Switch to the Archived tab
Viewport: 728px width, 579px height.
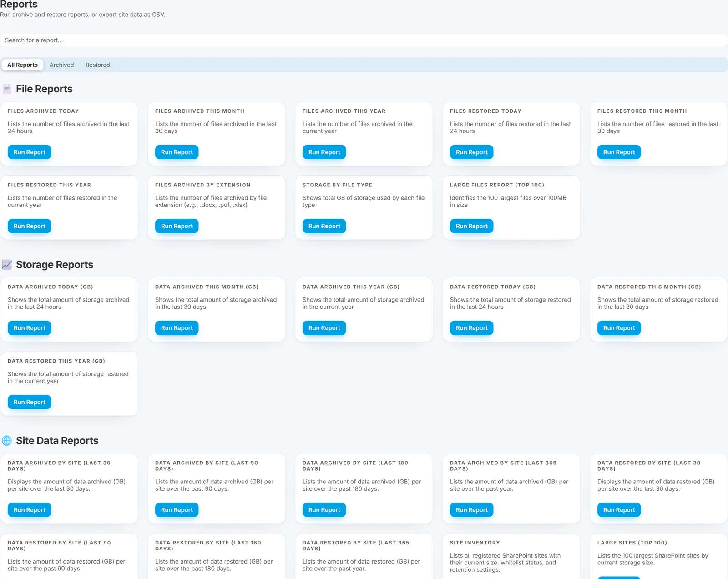(x=61, y=65)
